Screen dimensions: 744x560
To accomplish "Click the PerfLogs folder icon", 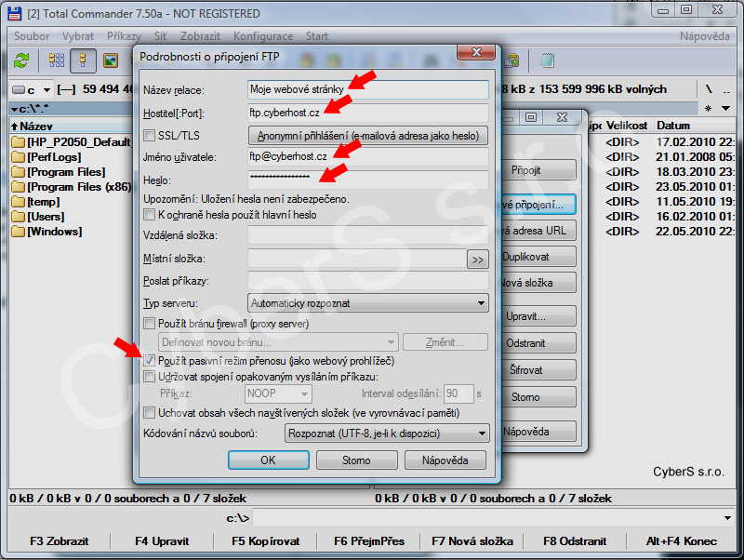I will point(18,156).
